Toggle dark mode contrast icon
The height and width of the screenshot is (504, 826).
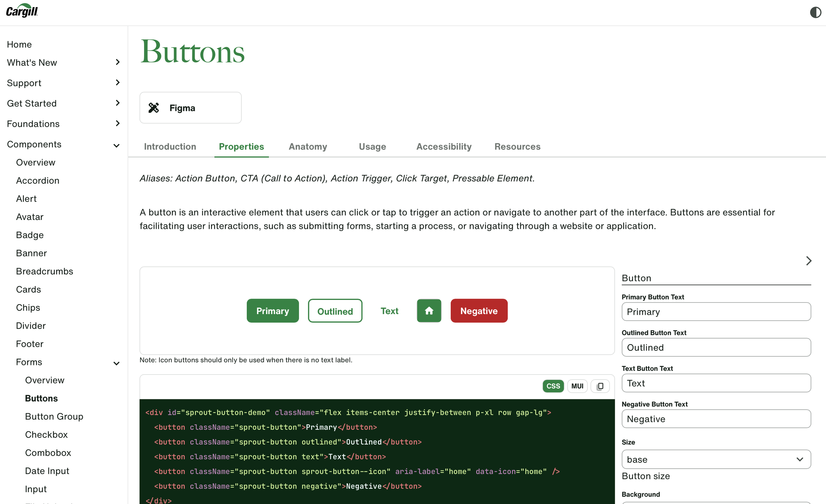pos(815,13)
